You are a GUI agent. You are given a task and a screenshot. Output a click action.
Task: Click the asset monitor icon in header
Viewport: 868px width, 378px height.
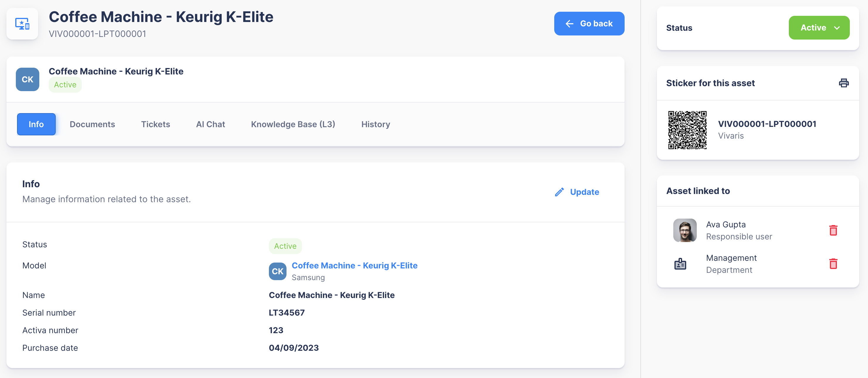click(x=22, y=24)
